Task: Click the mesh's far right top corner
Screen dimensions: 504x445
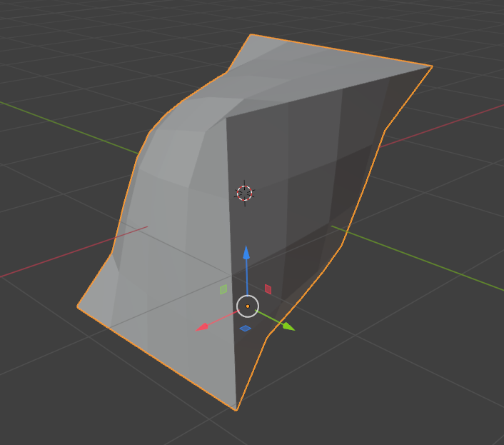Action: 431,66
